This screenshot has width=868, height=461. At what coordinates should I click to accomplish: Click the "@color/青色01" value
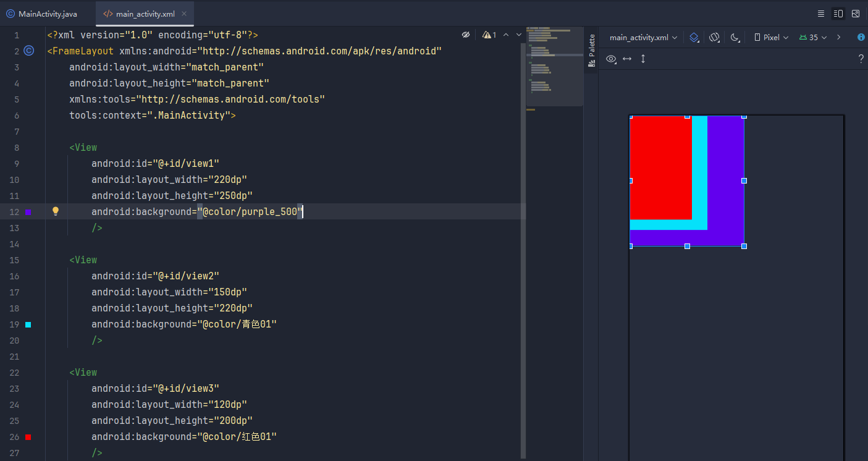click(237, 324)
